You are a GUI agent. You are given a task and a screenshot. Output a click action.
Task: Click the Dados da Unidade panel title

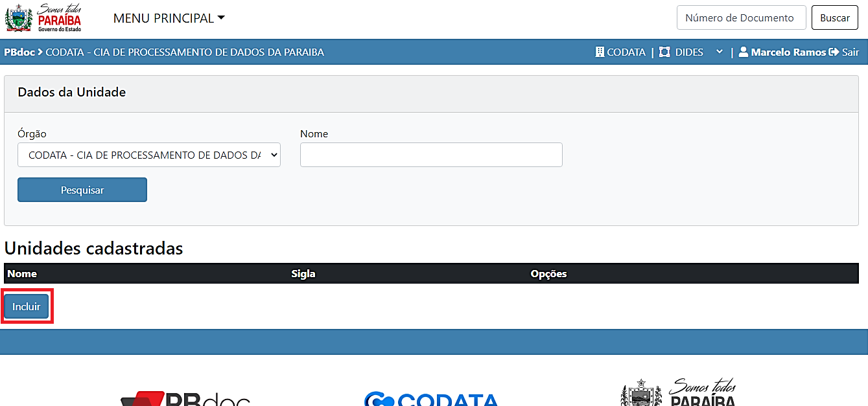pyautogui.click(x=72, y=92)
